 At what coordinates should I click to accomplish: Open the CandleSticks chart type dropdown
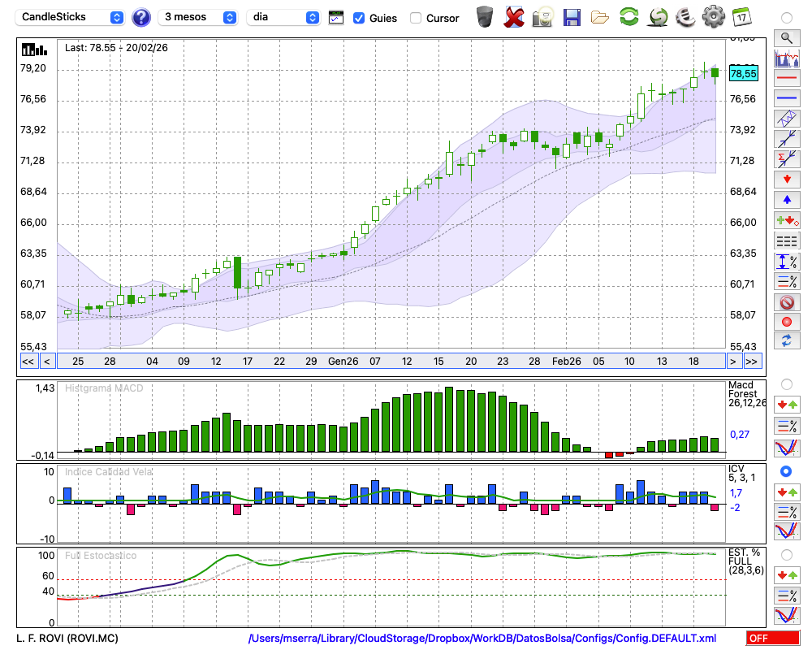[x=70, y=17]
